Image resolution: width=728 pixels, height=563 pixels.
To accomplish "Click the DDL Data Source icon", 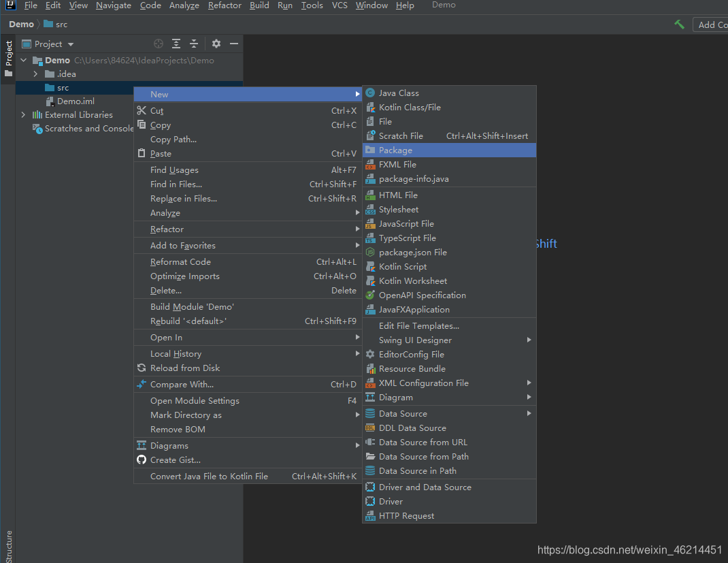I will tap(370, 428).
